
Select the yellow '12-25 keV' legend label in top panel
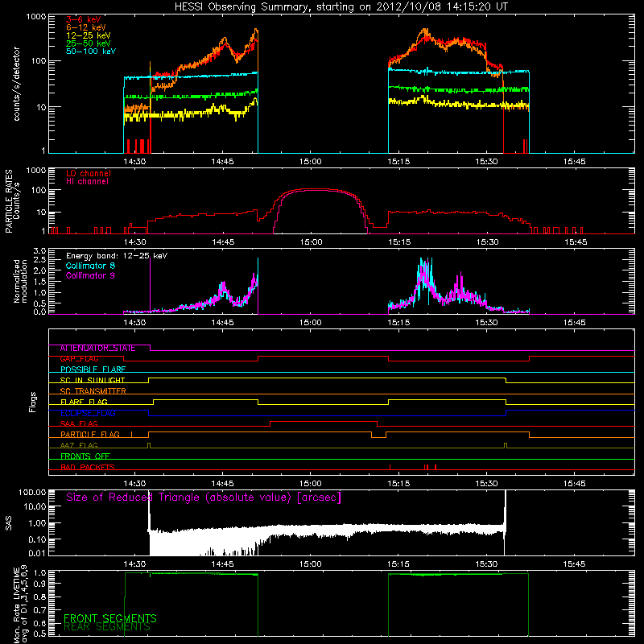pyautogui.click(x=89, y=35)
